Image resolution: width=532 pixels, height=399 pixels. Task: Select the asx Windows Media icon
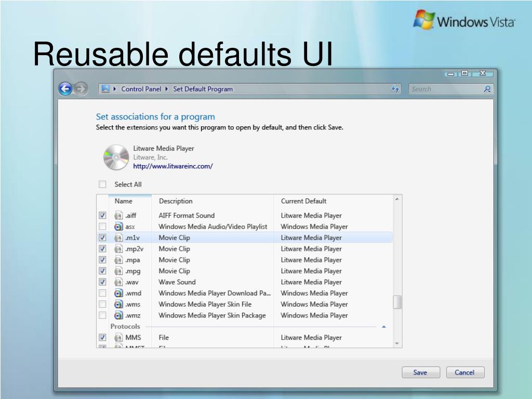(118, 227)
